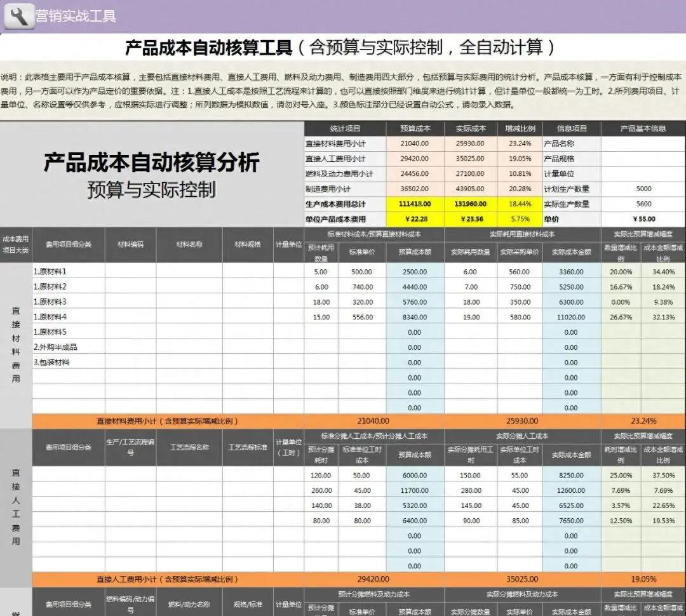Image resolution: width=686 pixels, height=616 pixels.
Task: Click the 37.50% labor cost change cell
Action: coord(663,475)
